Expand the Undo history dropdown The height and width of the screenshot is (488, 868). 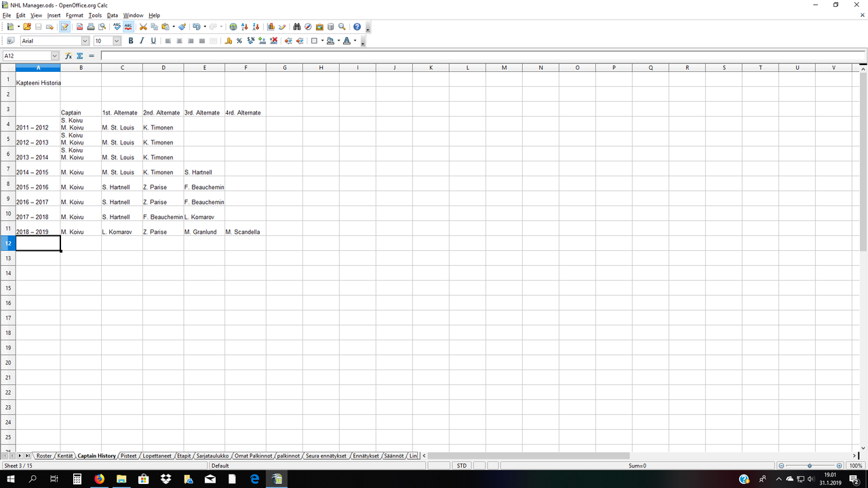click(x=205, y=26)
